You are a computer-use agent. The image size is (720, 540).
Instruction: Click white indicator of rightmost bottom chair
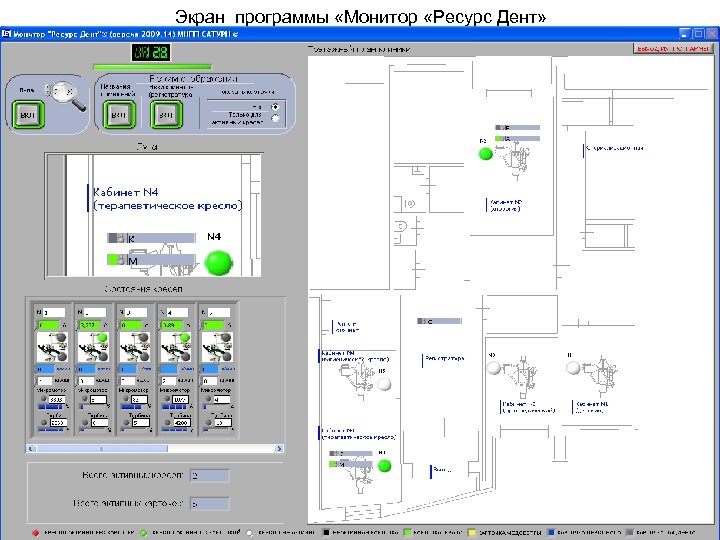[573, 368]
